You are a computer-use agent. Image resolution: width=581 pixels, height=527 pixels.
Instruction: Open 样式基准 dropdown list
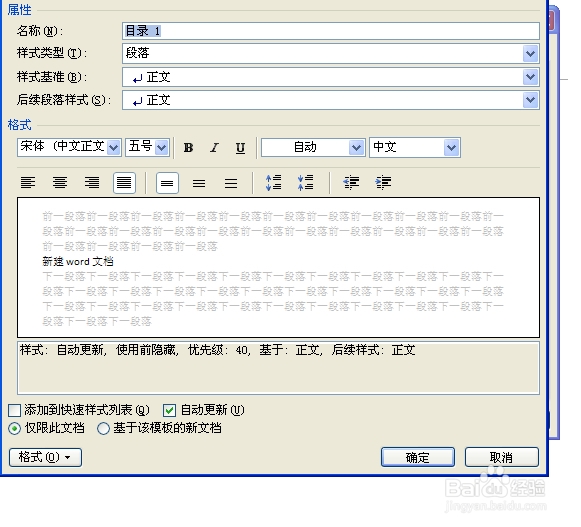point(531,77)
